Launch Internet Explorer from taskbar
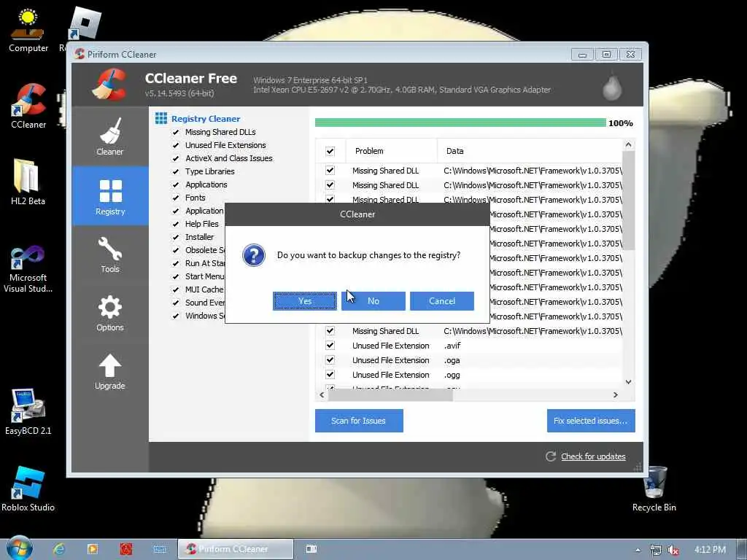This screenshot has height=560, width=747. [59, 549]
